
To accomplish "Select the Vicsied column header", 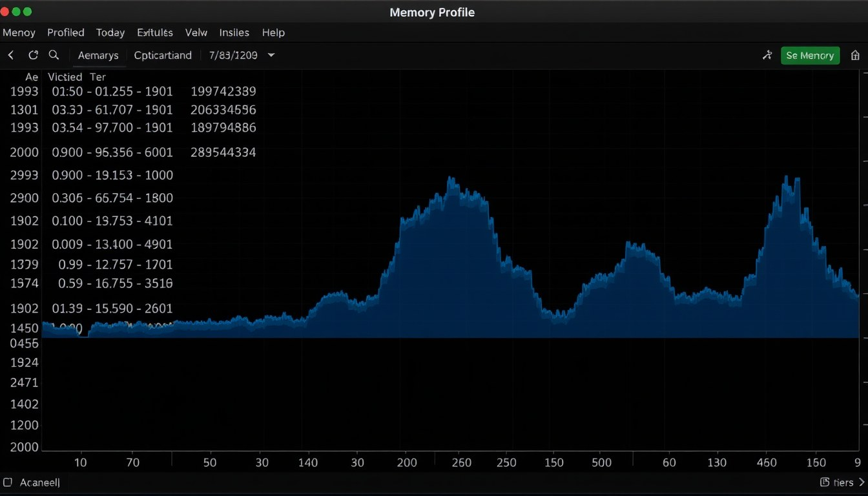I will (65, 77).
